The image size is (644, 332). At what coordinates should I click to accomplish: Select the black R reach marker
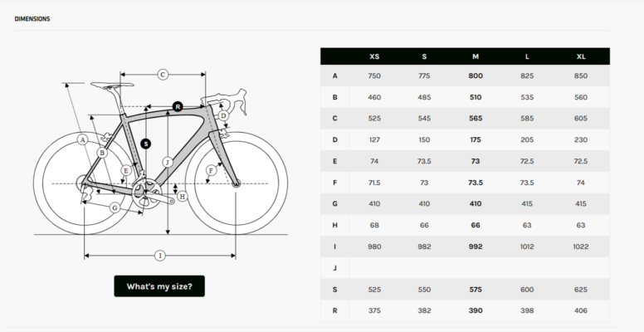[178, 107]
